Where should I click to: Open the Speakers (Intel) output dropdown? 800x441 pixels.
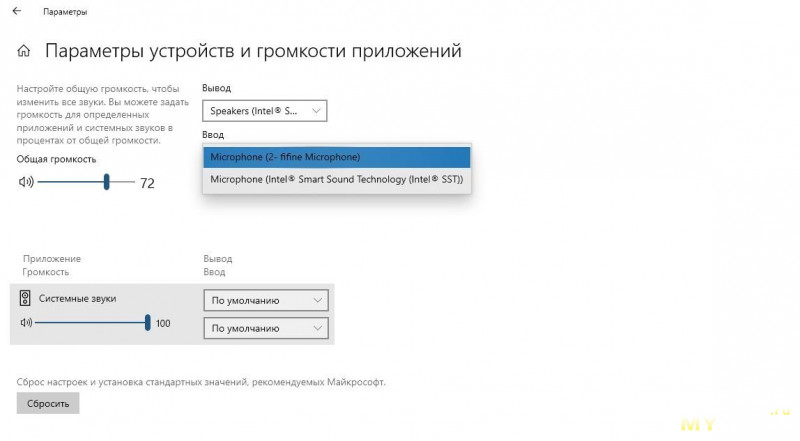coord(264,110)
